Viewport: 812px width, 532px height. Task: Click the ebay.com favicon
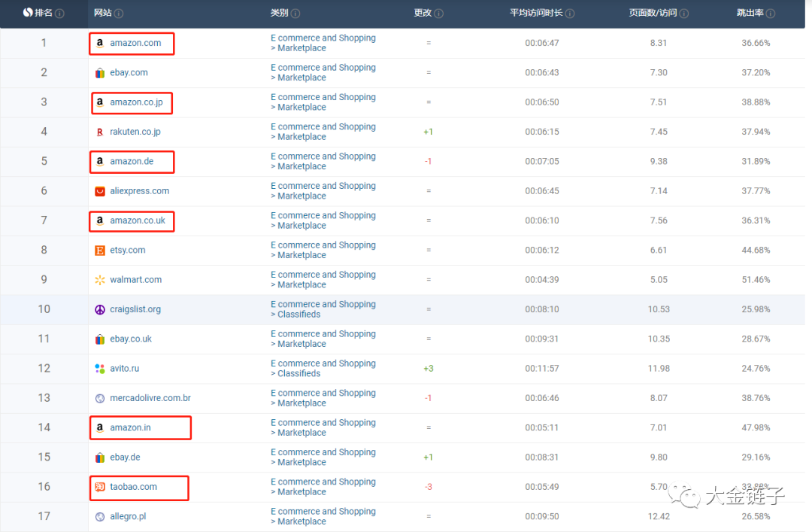(100, 72)
